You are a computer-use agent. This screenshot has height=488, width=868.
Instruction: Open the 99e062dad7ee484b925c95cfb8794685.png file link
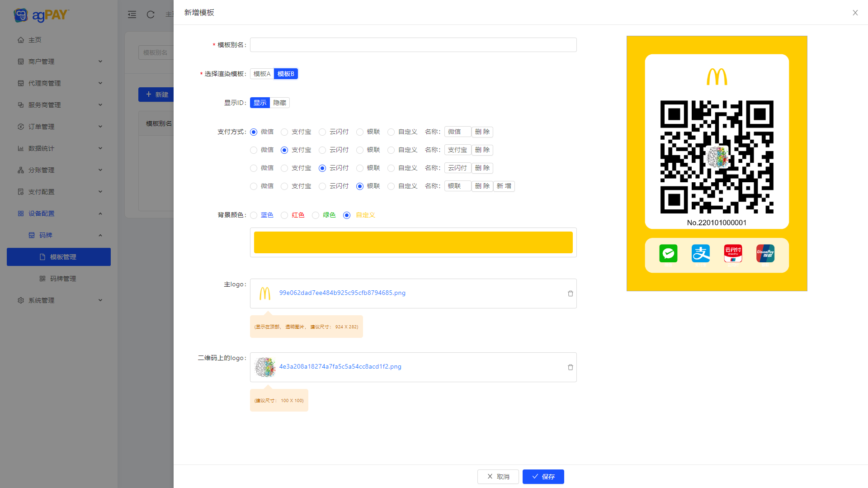[x=342, y=293]
